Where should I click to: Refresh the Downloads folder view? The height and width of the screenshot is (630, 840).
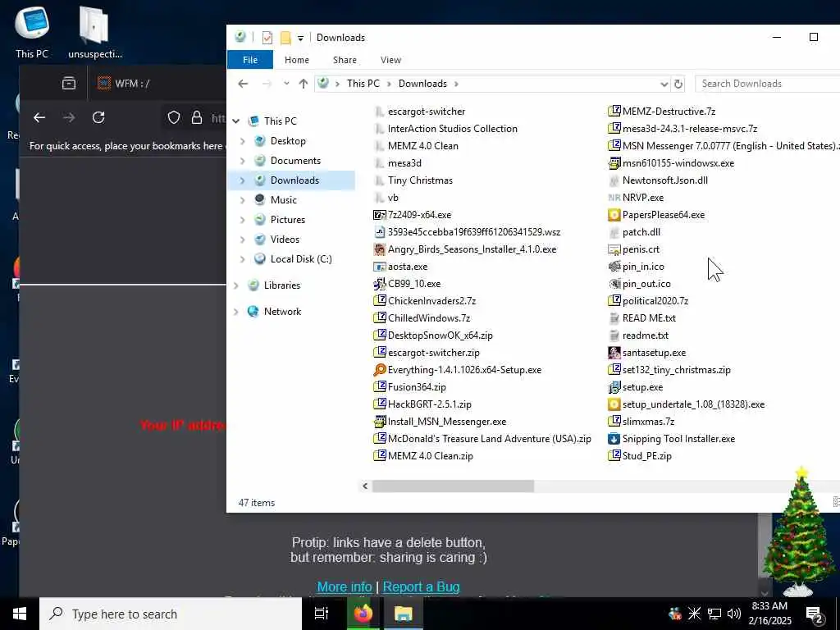click(x=678, y=84)
